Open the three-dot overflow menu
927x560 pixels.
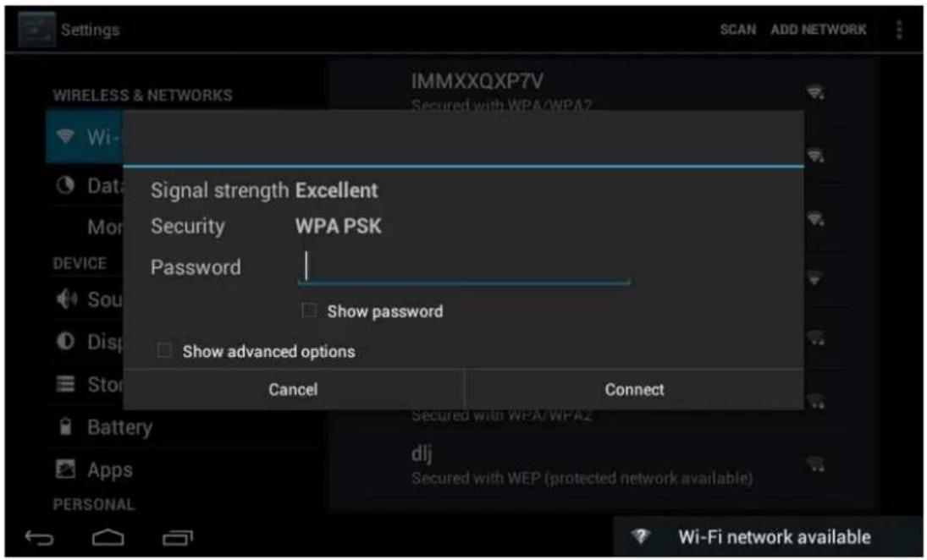pos(898,30)
